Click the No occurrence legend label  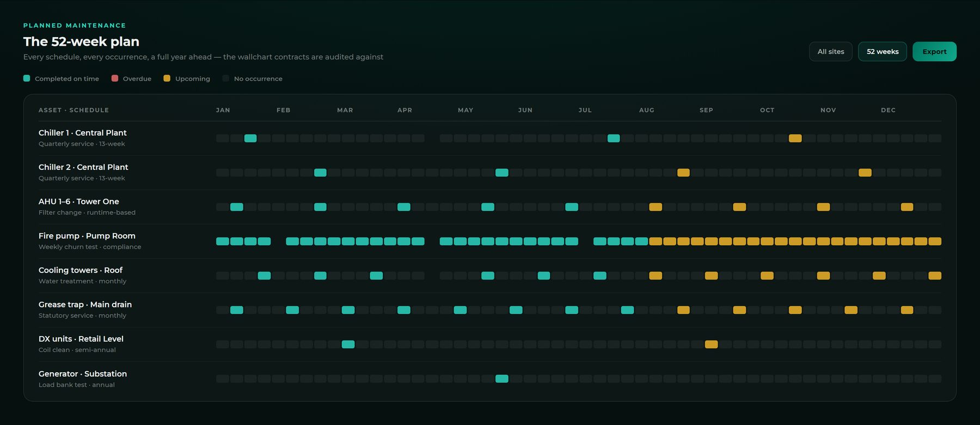point(258,79)
